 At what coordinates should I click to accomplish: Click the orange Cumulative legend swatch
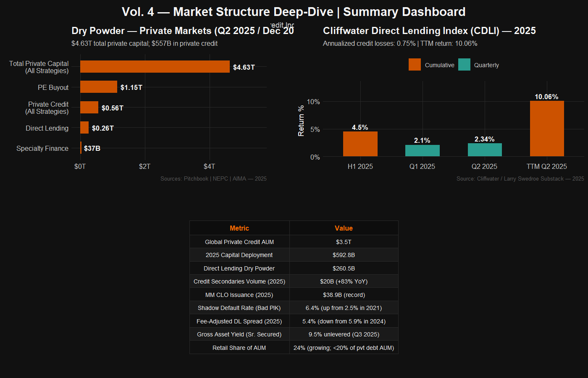(415, 65)
